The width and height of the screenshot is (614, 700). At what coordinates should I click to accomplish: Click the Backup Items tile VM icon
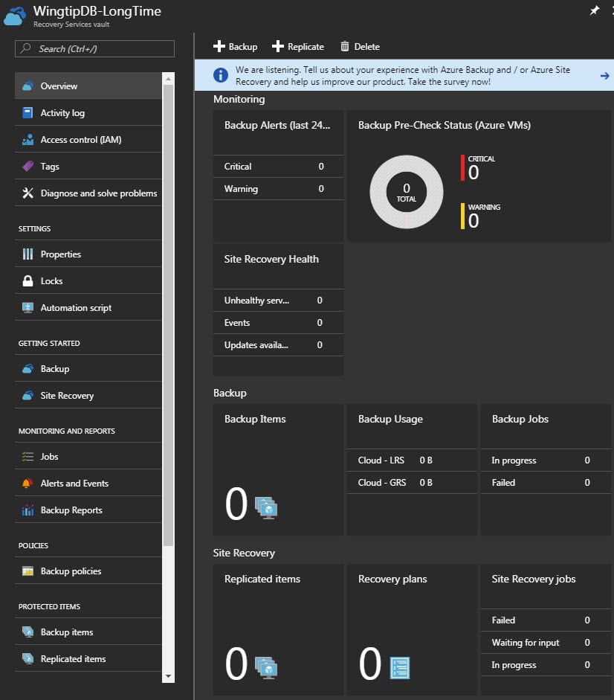point(266,507)
